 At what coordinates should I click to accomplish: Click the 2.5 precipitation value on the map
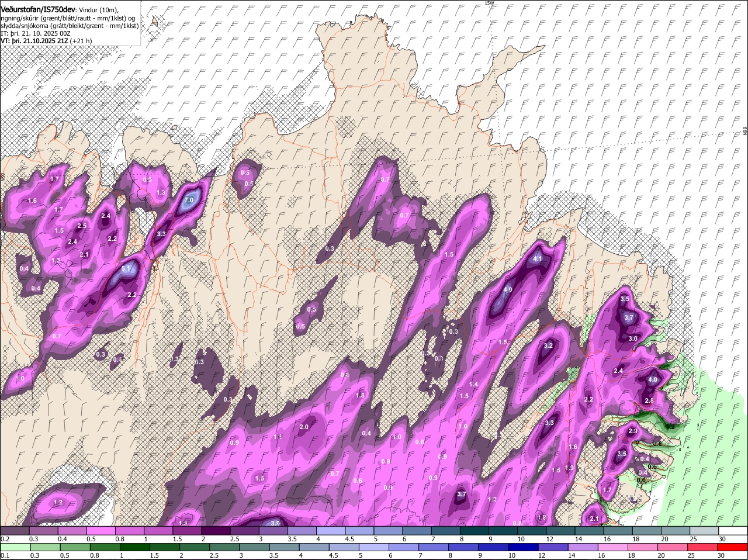click(x=82, y=226)
